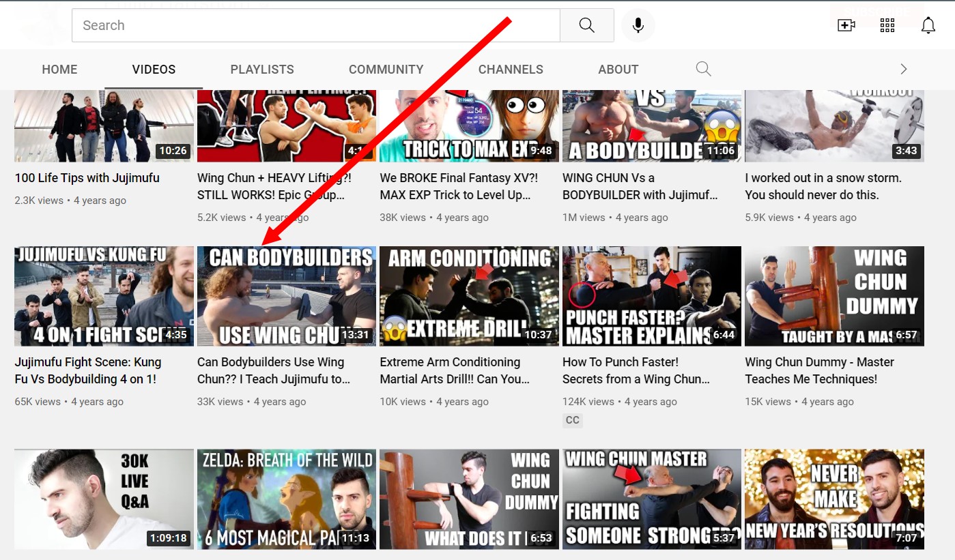The height and width of the screenshot is (560, 955).
Task: Open 'Wing Chun Dummy - Master Teaches' title
Action: click(x=819, y=370)
